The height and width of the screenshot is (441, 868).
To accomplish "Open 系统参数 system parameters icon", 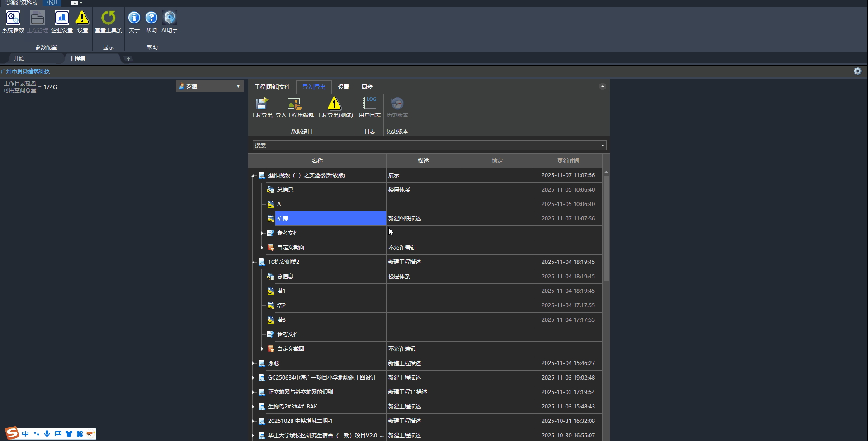I will tap(13, 18).
